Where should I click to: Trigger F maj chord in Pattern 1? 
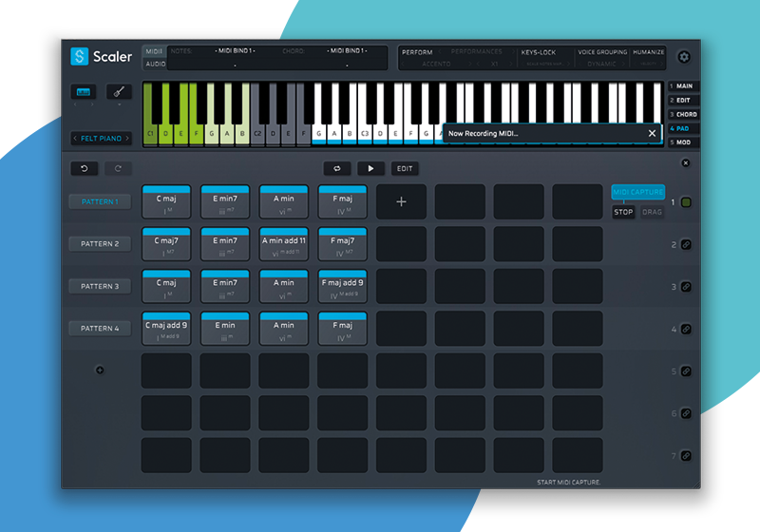pyautogui.click(x=342, y=201)
